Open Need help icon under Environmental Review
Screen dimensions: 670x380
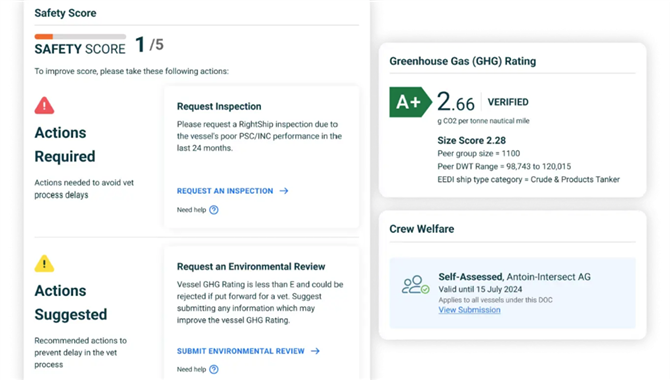(x=214, y=369)
